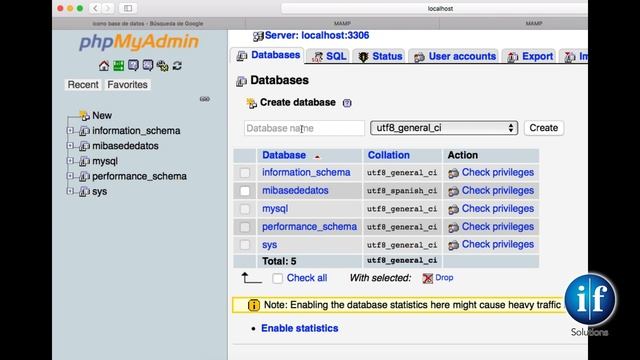Viewport: 640px width, 360px height.
Task: Open the Status tab
Action: click(380, 56)
